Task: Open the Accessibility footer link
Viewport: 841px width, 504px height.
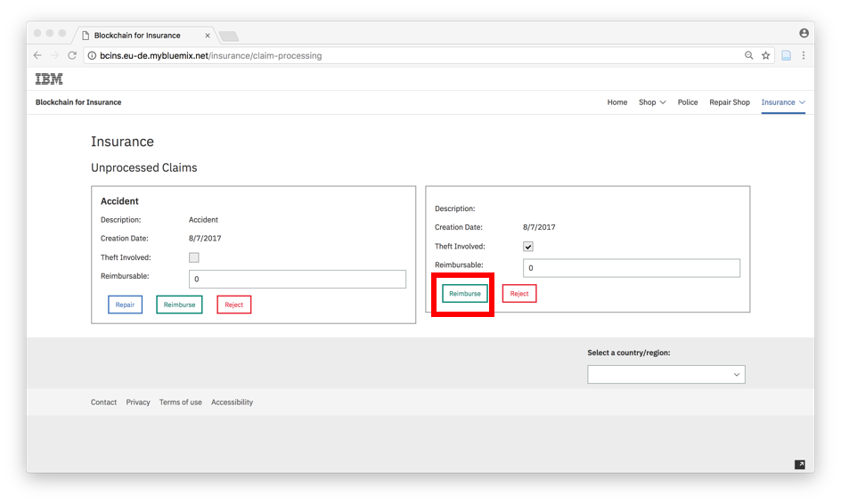Action: point(232,402)
